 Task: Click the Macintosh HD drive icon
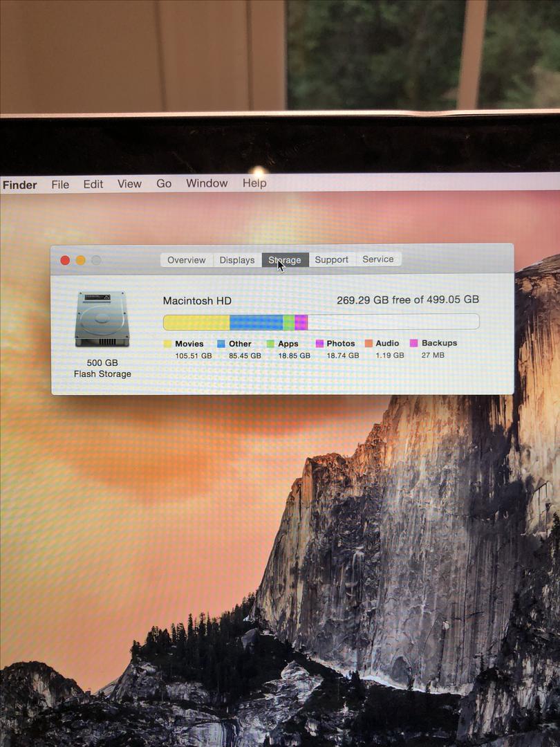pos(102,319)
